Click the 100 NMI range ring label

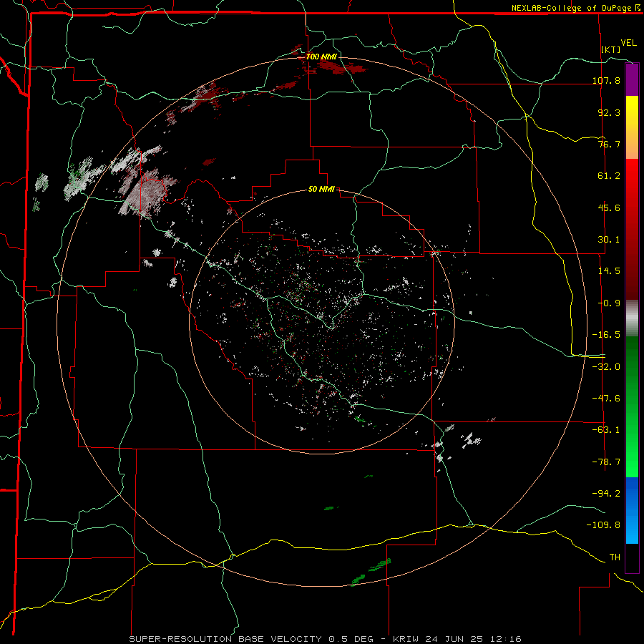[x=321, y=57]
